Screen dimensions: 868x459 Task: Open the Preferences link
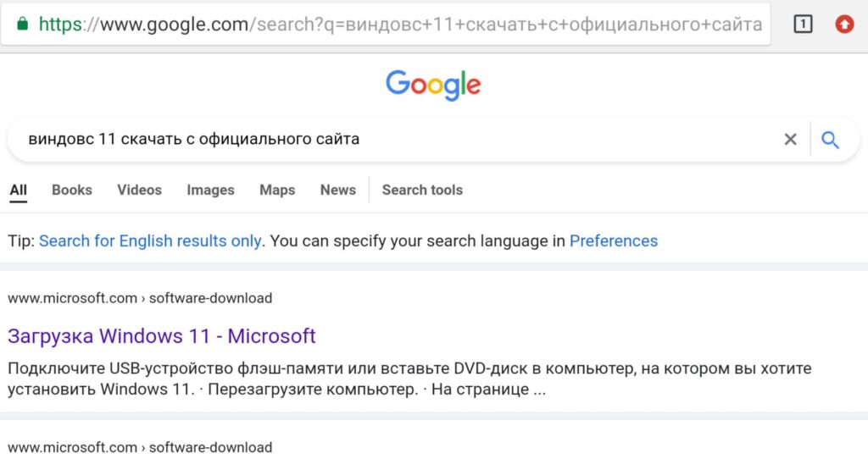coord(614,241)
